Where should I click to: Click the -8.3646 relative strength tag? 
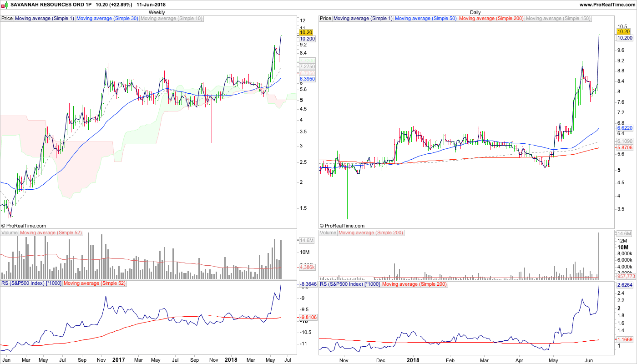307,284
